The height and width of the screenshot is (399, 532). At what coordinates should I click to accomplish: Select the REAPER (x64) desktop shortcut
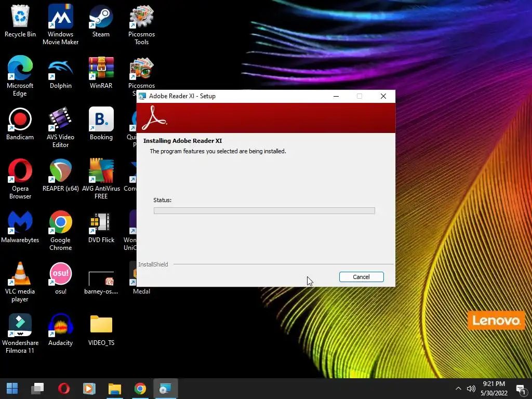[x=60, y=176]
